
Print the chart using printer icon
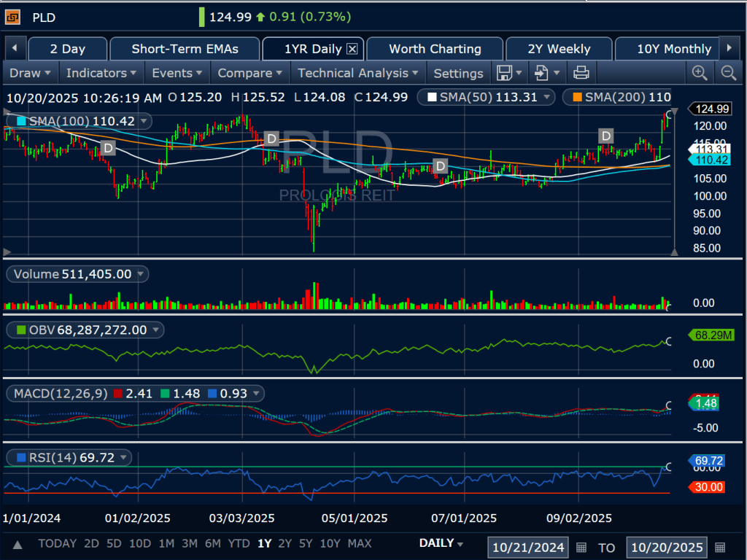click(x=581, y=72)
